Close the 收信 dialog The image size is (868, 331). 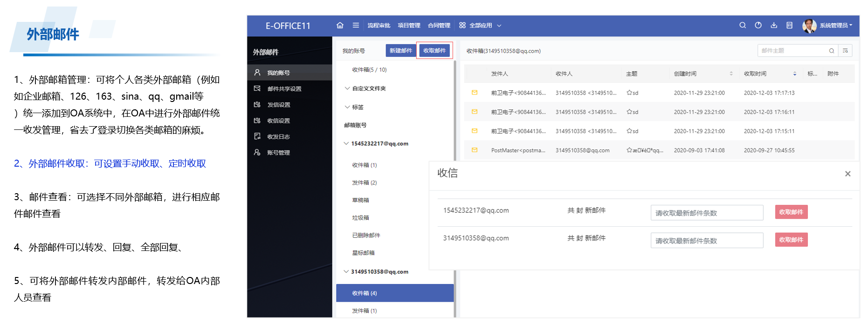(x=847, y=174)
